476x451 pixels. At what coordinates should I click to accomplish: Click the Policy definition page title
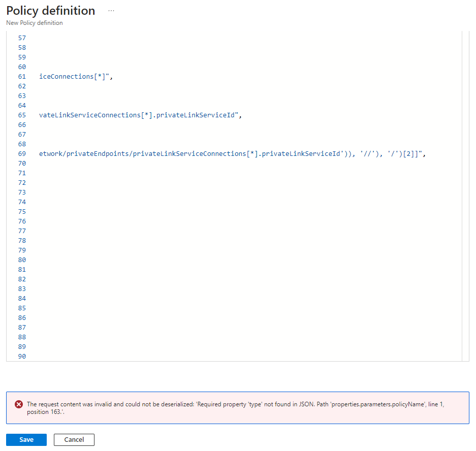50,11
